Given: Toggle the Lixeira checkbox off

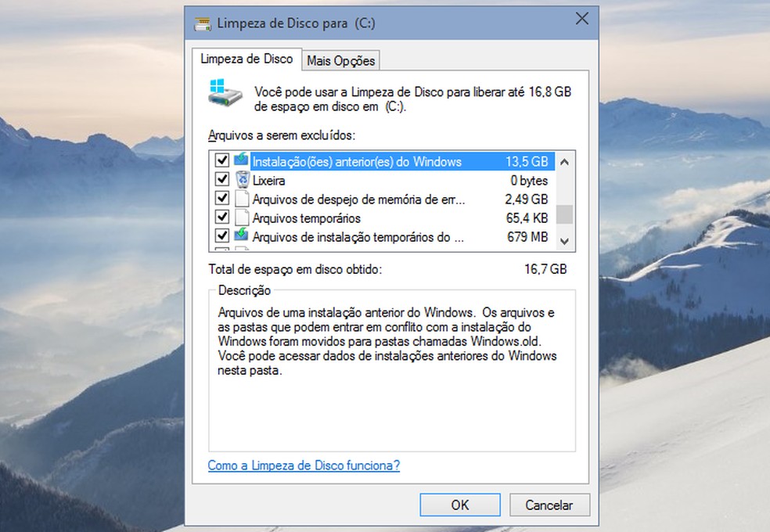Looking at the screenshot, I should click(x=221, y=179).
